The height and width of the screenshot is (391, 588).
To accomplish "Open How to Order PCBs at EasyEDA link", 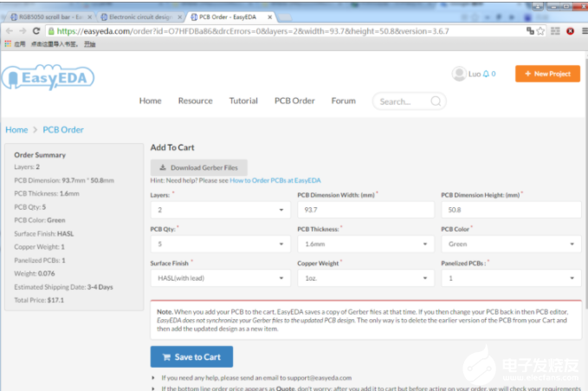I will [x=275, y=180].
